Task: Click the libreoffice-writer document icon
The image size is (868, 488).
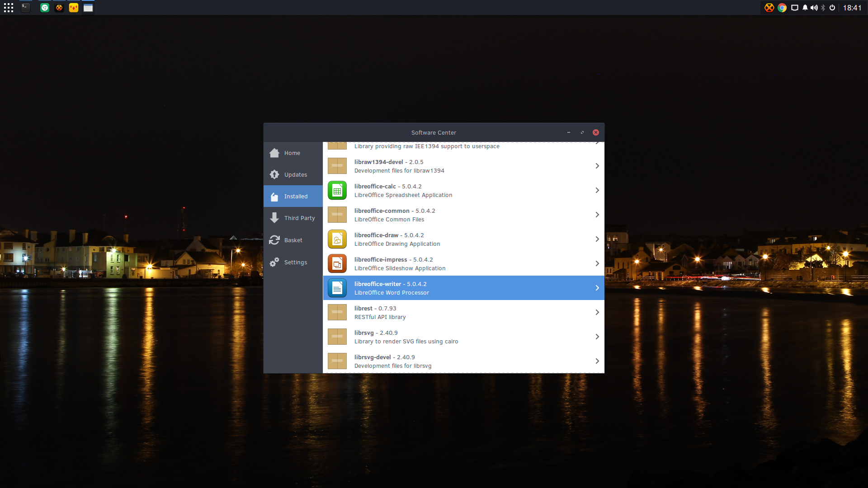Action: pos(337,288)
